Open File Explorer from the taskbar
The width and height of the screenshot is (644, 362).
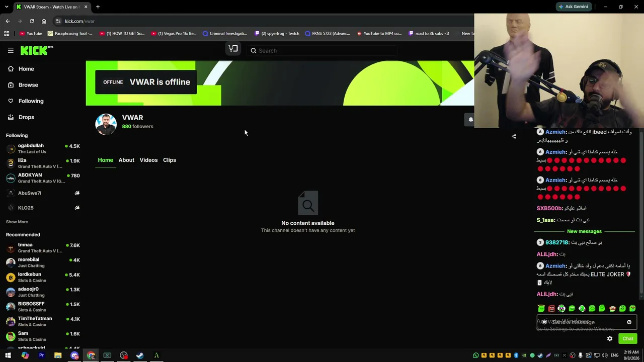click(58, 355)
